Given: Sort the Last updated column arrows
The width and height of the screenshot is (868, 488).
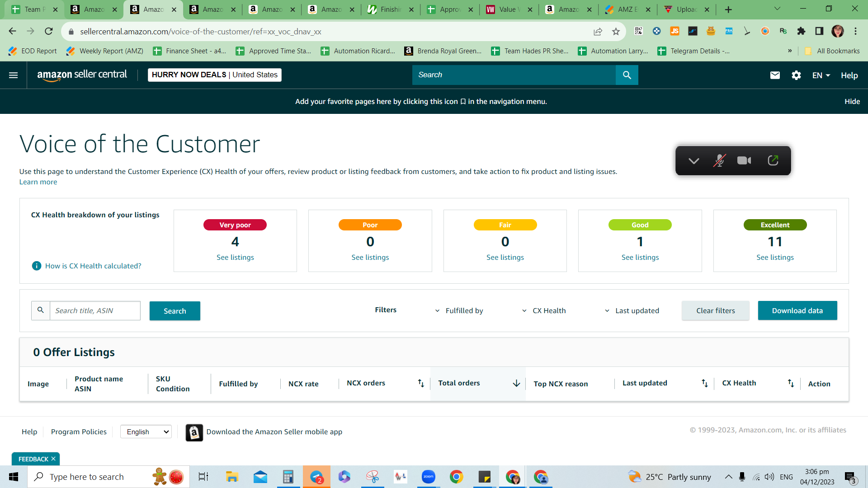Looking at the screenshot, I should point(705,383).
